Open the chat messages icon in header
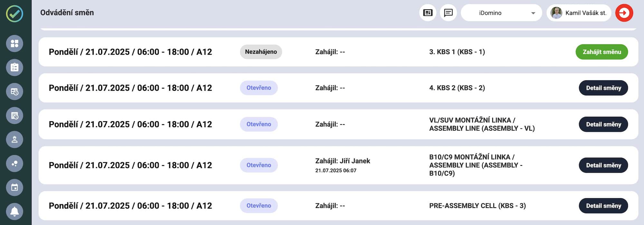Image resolution: width=644 pixels, height=225 pixels. (448, 13)
